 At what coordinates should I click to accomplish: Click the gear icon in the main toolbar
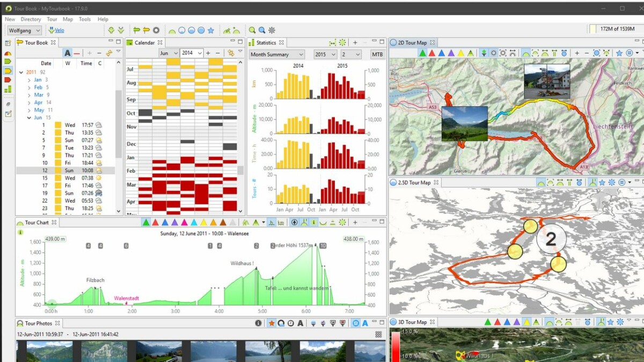click(272, 31)
